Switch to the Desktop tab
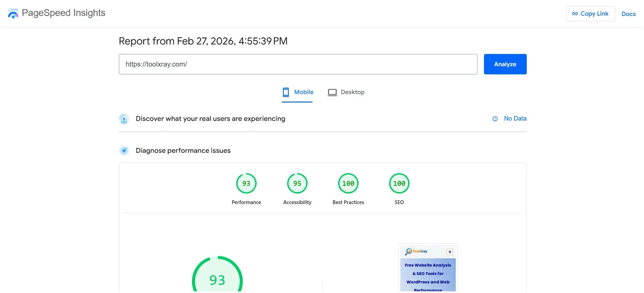 point(346,92)
